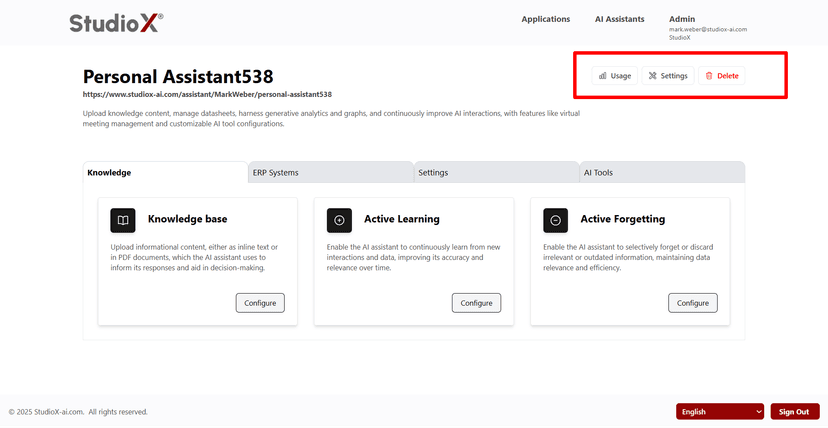Switch to the AI Tools tab

tap(598, 173)
